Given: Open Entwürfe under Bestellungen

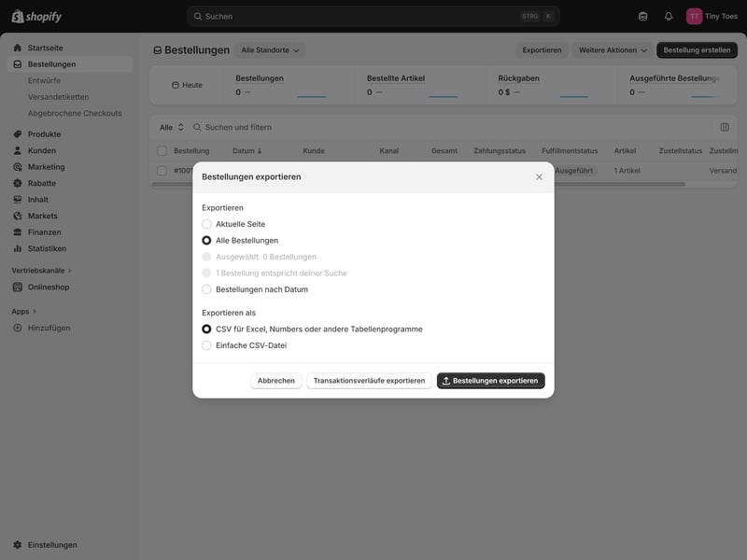Looking at the screenshot, I should [x=44, y=80].
